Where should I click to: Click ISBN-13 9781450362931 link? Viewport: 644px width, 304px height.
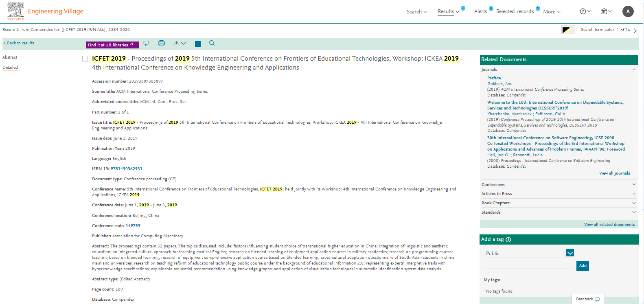coord(127,169)
